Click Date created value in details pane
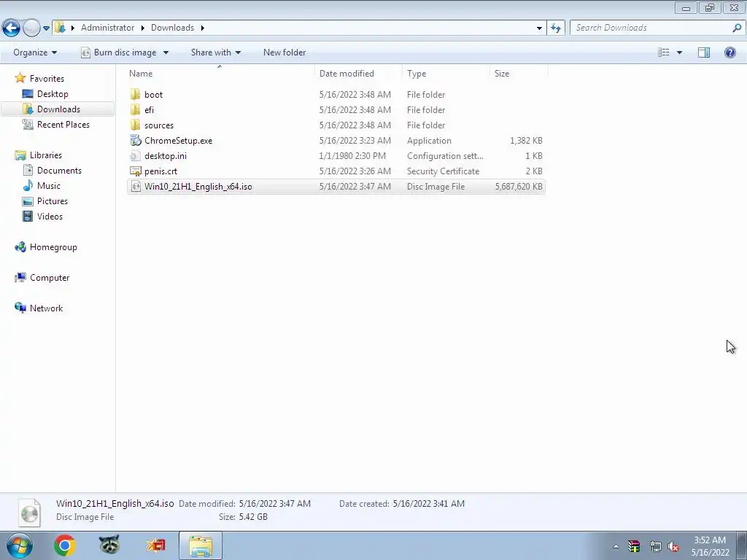 (x=429, y=503)
